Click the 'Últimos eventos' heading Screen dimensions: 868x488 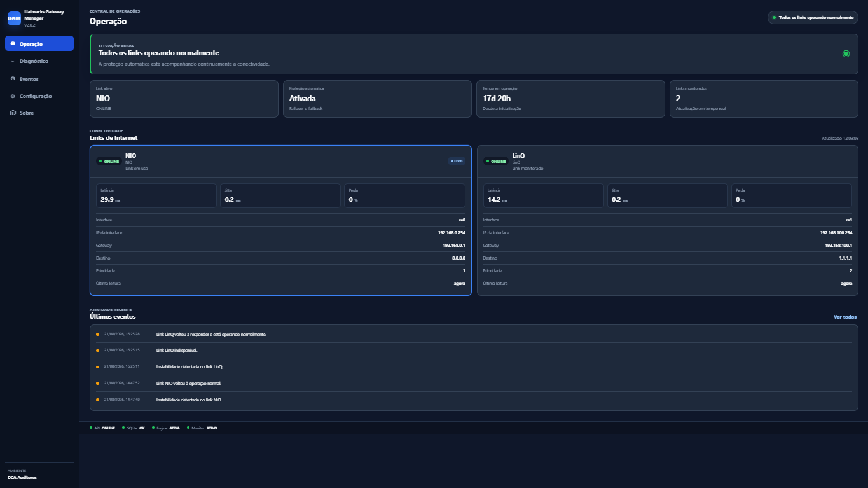pos(113,316)
